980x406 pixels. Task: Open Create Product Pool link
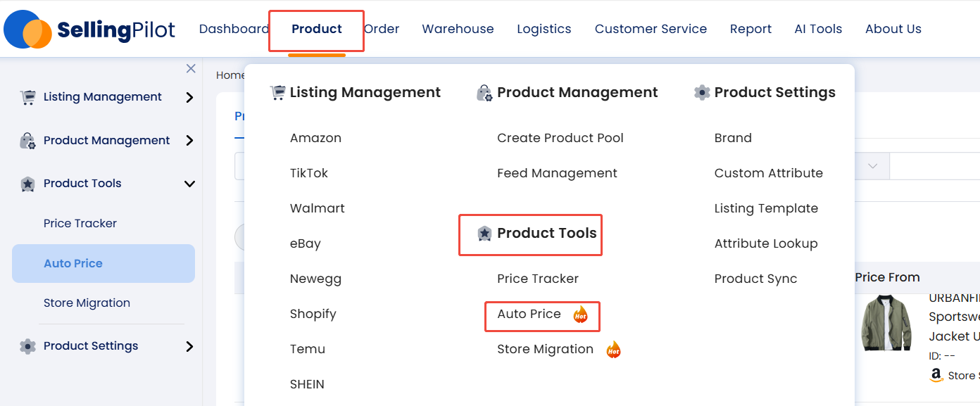point(560,138)
